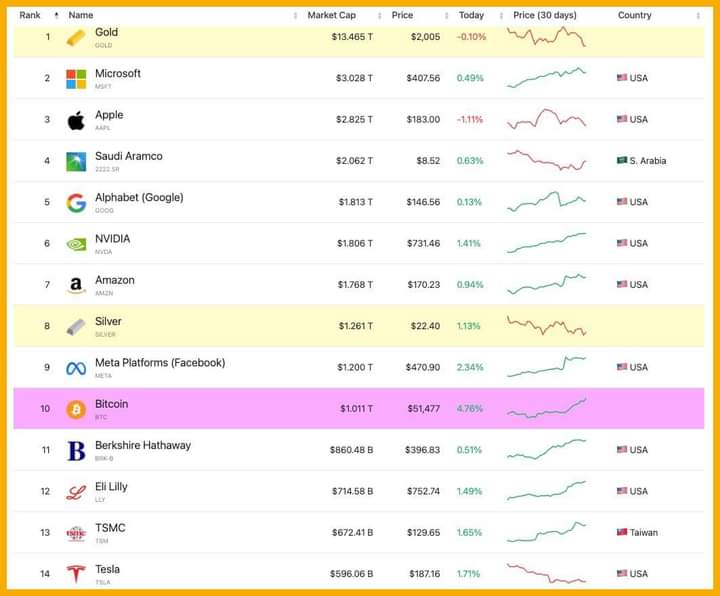Click the Saudi Arabia flag icon
The width and height of the screenshot is (720, 596).
(622, 160)
